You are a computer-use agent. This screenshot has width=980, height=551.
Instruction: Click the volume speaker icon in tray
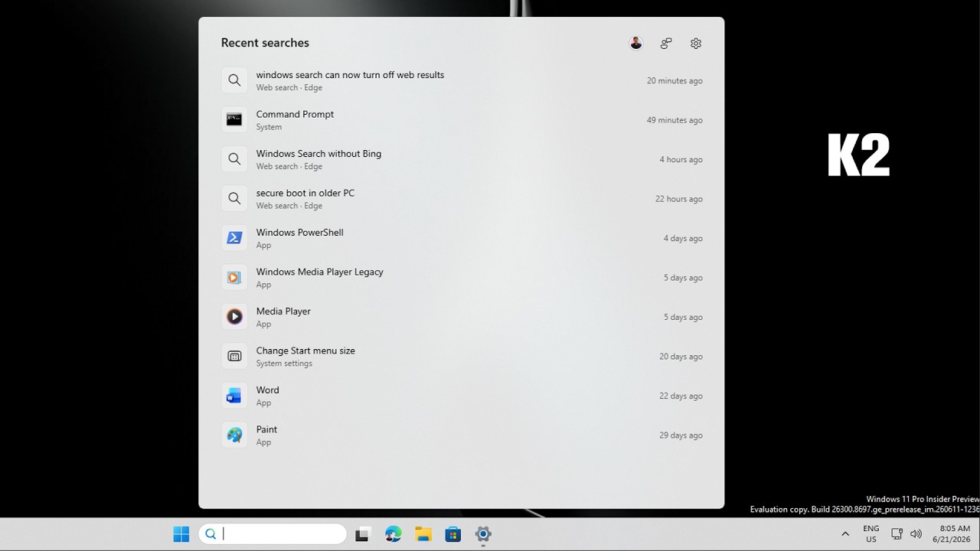pyautogui.click(x=916, y=534)
